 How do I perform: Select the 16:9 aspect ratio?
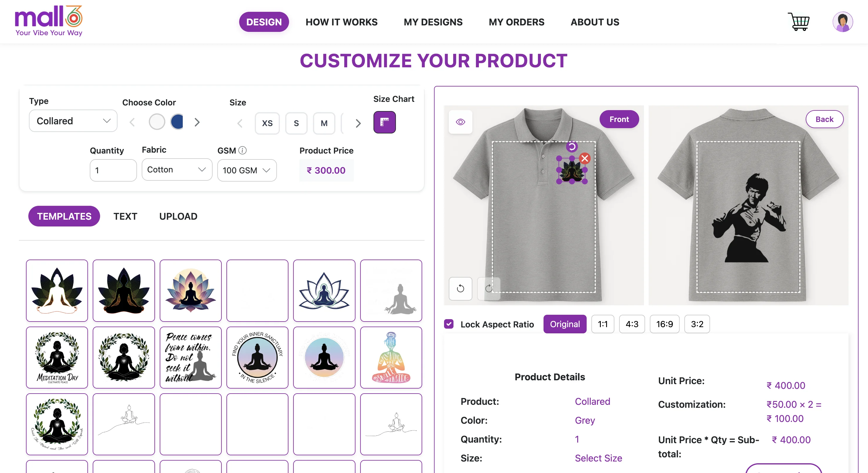664,324
